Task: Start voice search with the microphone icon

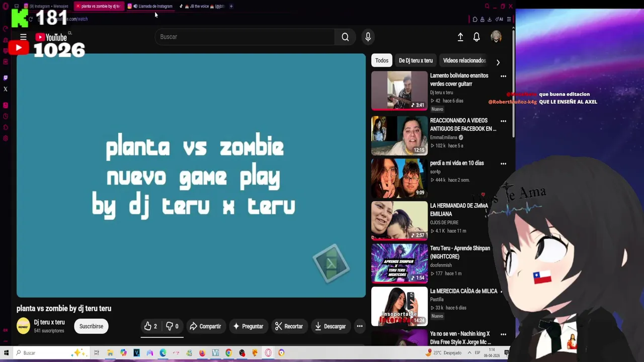Action: pyautogui.click(x=368, y=37)
